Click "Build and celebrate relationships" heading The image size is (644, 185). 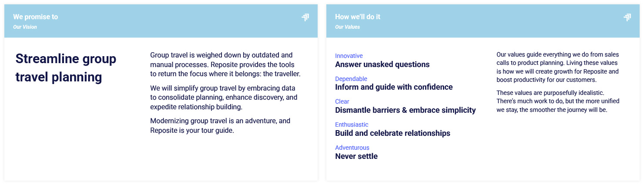click(392, 133)
